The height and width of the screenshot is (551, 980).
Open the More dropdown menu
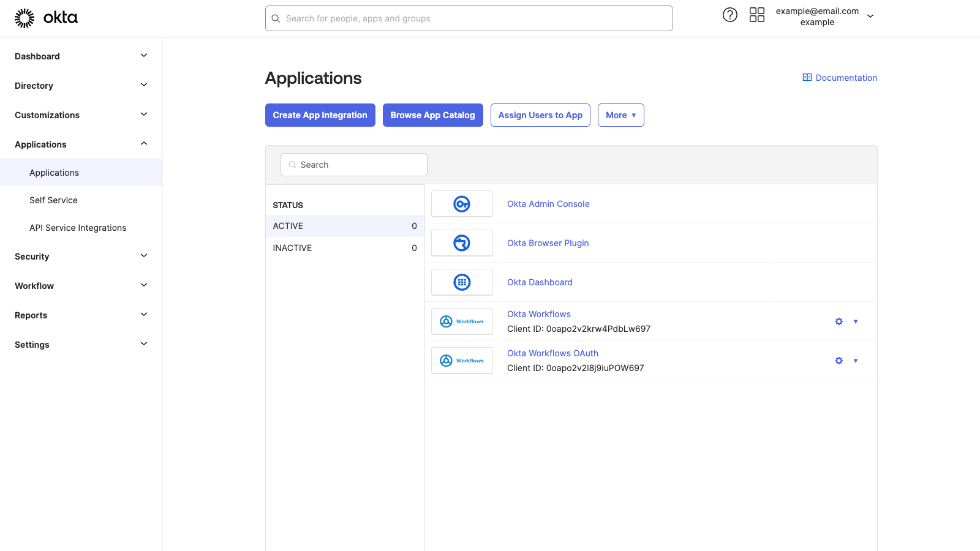coord(620,115)
